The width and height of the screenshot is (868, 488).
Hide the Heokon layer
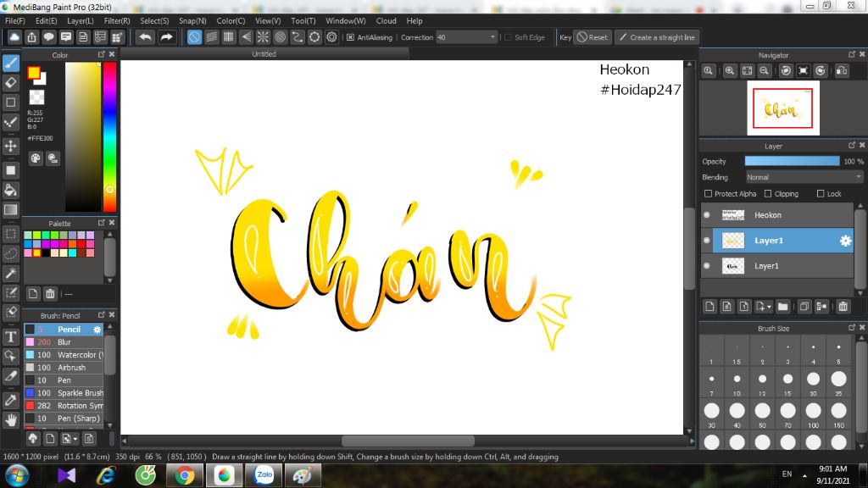click(707, 214)
